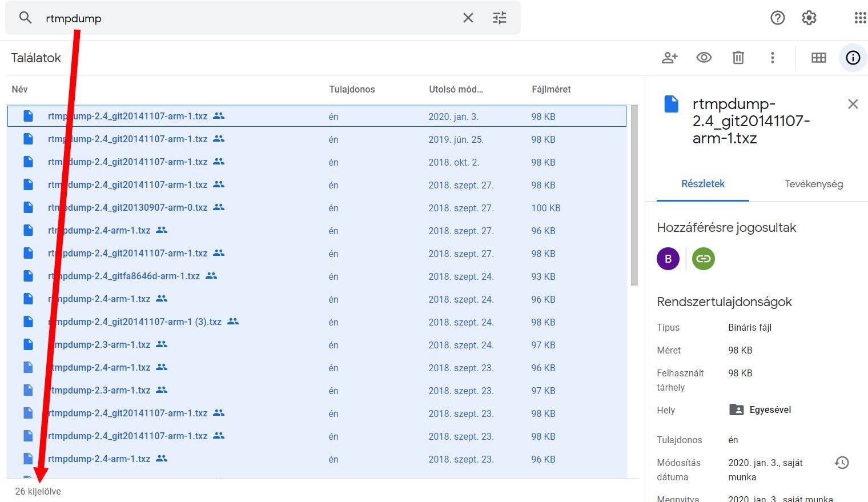Share selected files with add-person icon
Viewport: 868px width, 502px height.
tap(670, 58)
